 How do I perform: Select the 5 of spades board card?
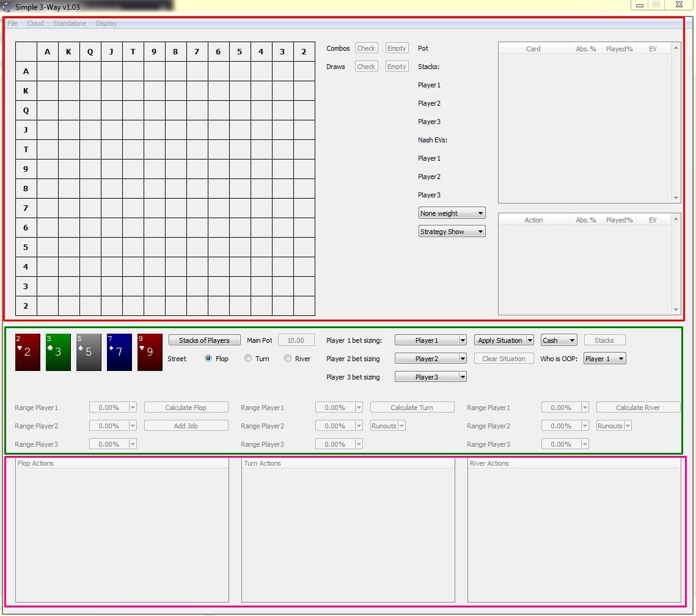point(88,352)
